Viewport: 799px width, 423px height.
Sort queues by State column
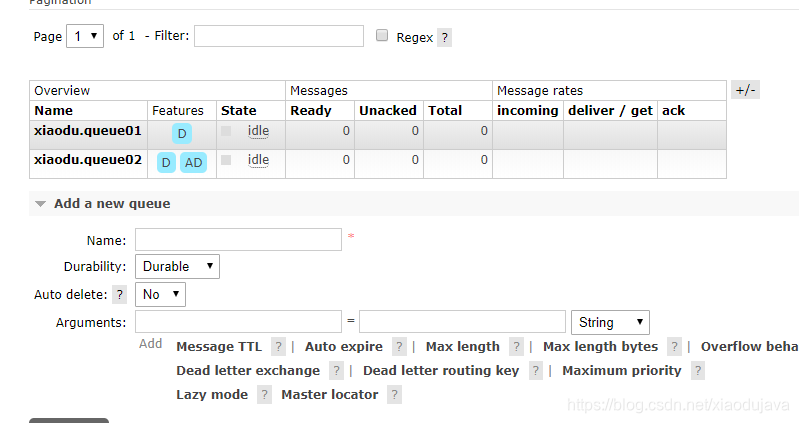click(x=238, y=111)
